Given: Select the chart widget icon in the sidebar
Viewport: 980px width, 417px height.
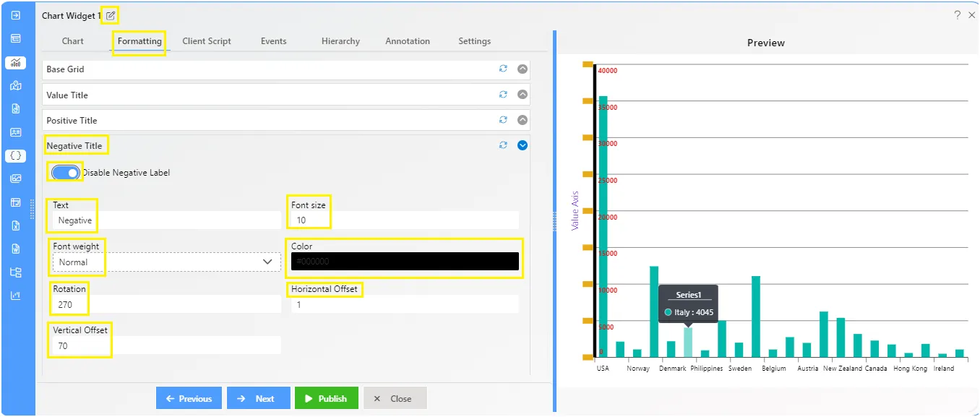Looking at the screenshot, I should [16, 63].
